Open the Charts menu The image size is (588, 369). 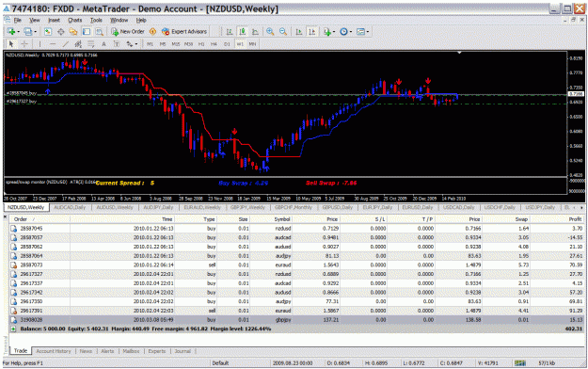click(75, 21)
